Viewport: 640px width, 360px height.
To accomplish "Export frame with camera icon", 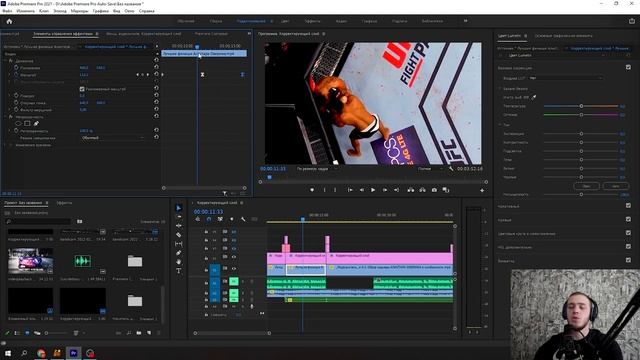I will point(434,190).
